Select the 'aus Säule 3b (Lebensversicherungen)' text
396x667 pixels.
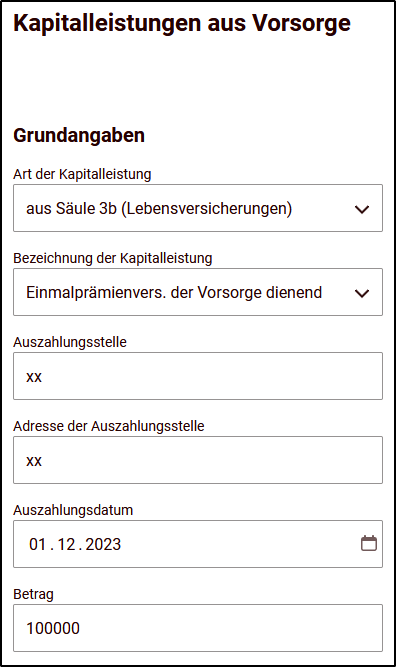click(159, 208)
